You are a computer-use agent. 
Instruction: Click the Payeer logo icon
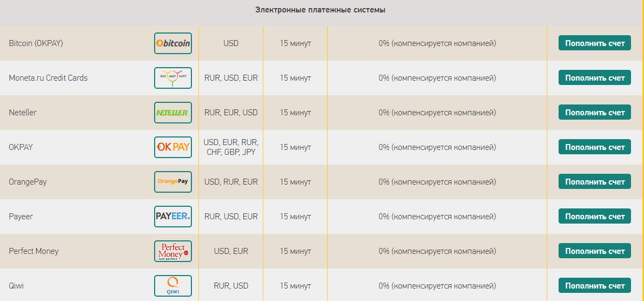point(173,217)
